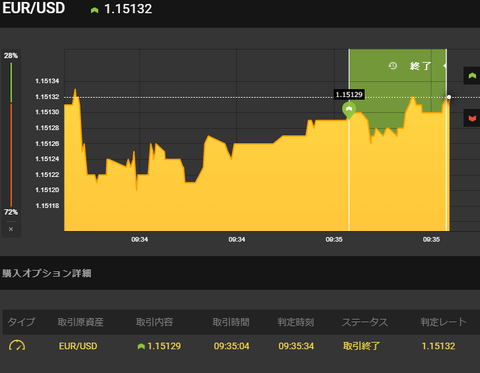Image resolution: width=480 pixels, height=373 pixels.
Task: Click the 1.15132 price axis label
Action: click(47, 97)
